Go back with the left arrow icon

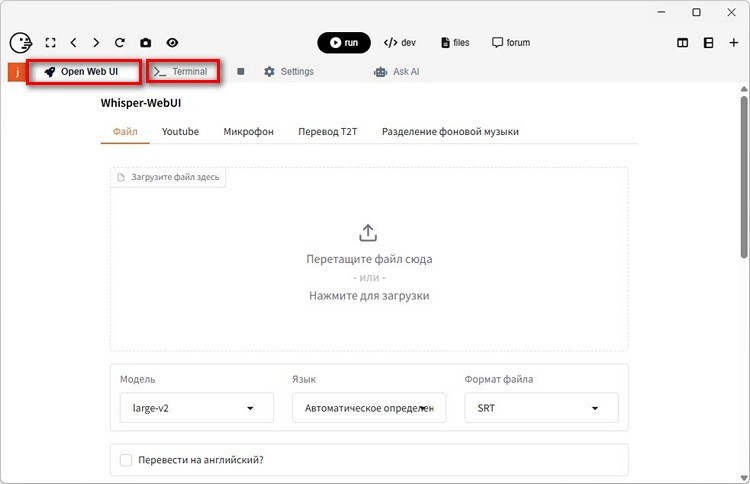click(x=73, y=43)
